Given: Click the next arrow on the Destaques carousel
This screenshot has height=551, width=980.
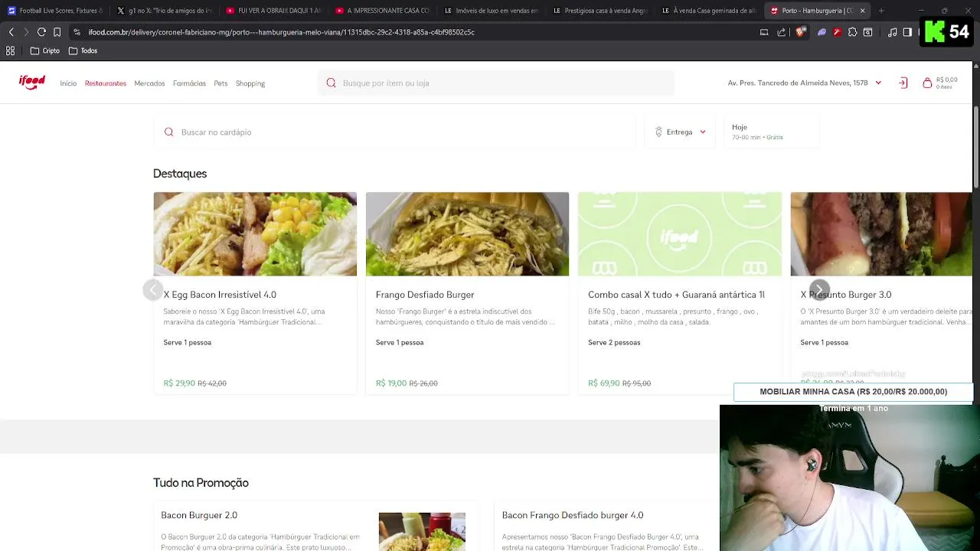Looking at the screenshot, I should pos(819,290).
